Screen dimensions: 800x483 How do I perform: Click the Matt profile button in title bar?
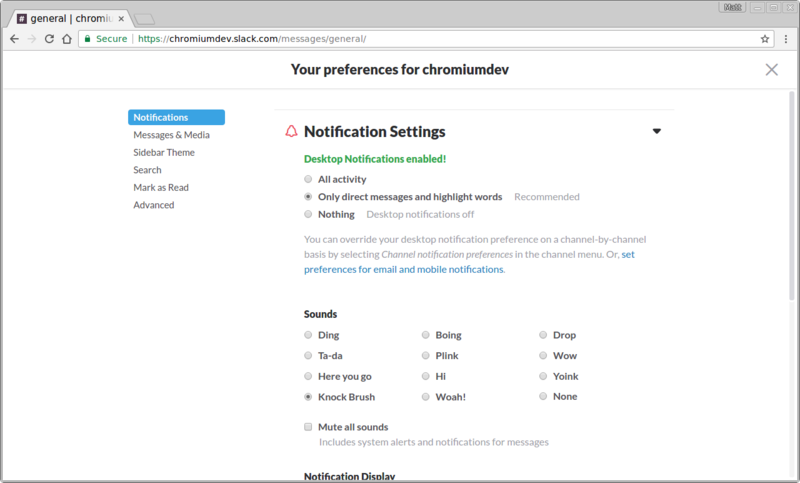[x=733, y=7]
